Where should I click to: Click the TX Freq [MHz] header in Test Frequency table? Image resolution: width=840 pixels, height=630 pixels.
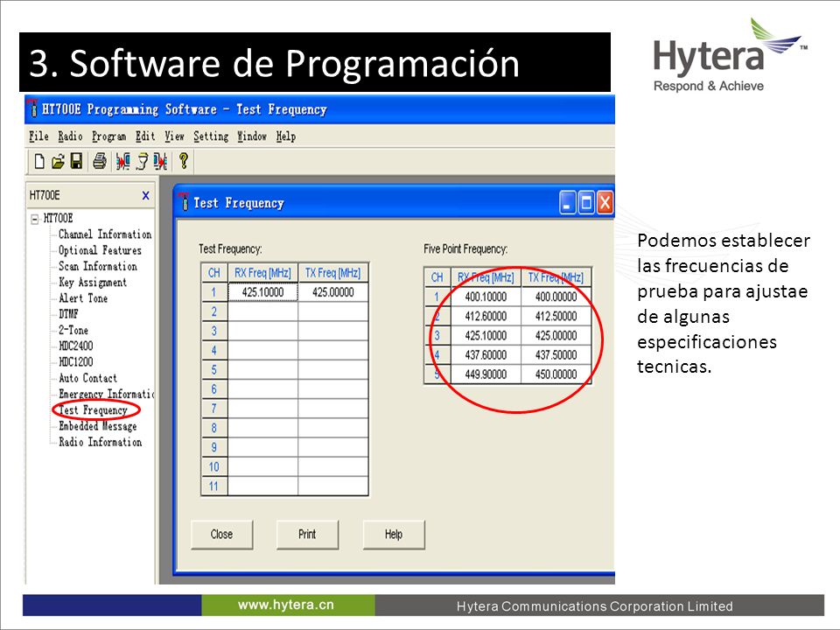(333, 273)
